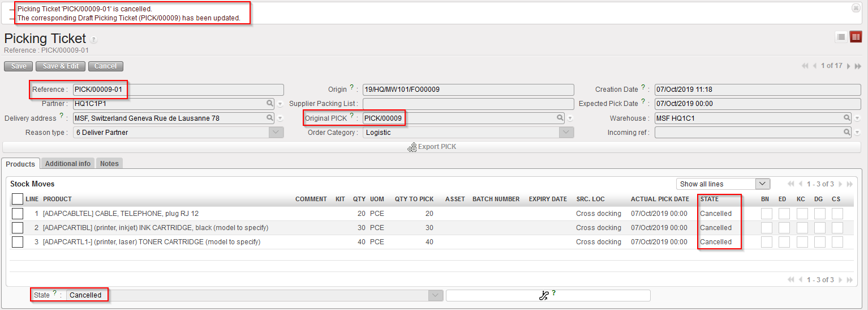The width and height of the screenshot is (868, 310).
Task: Click search icon in Warehouse field
Action: (x=847, y=118)
